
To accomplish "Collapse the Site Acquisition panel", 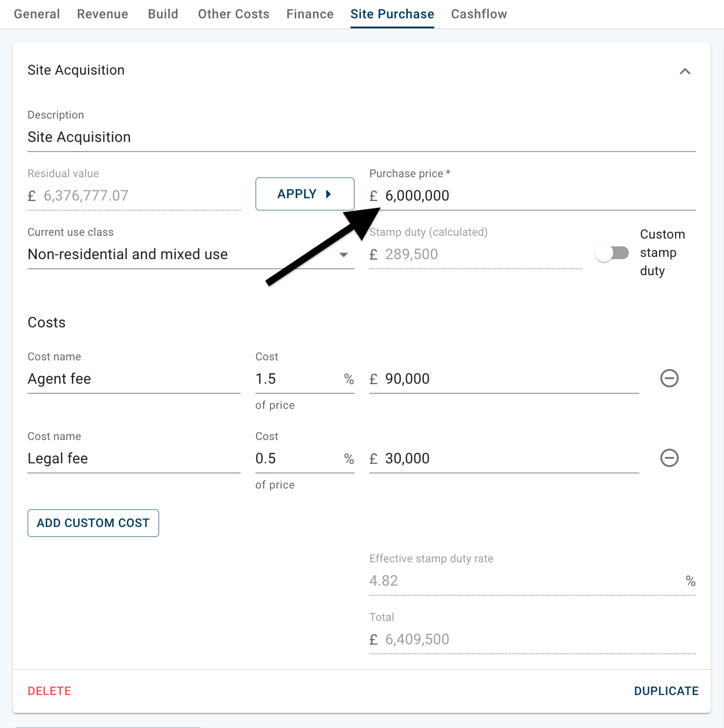I will coord(685,71).
